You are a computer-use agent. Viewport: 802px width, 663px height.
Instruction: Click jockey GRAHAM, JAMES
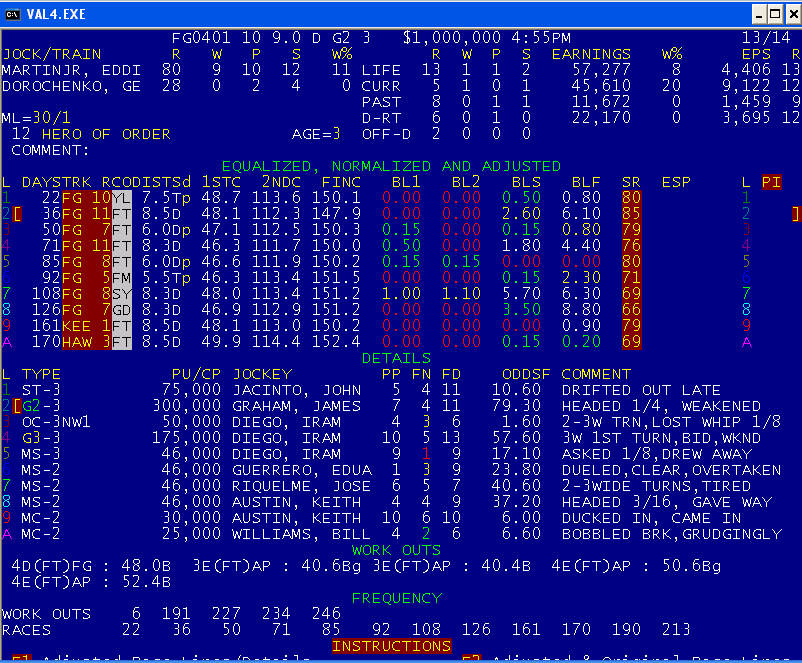(x=297, y=406)
